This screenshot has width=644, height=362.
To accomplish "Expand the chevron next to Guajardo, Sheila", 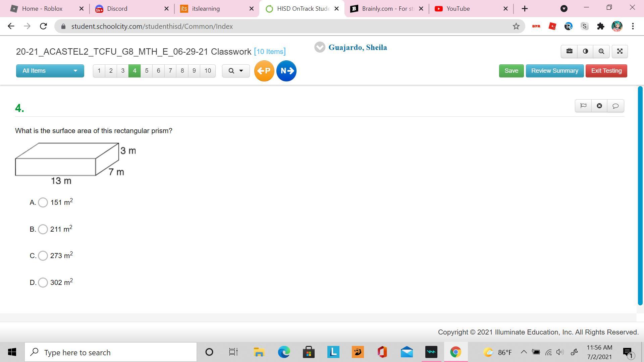I will click(x=320, y=47).
